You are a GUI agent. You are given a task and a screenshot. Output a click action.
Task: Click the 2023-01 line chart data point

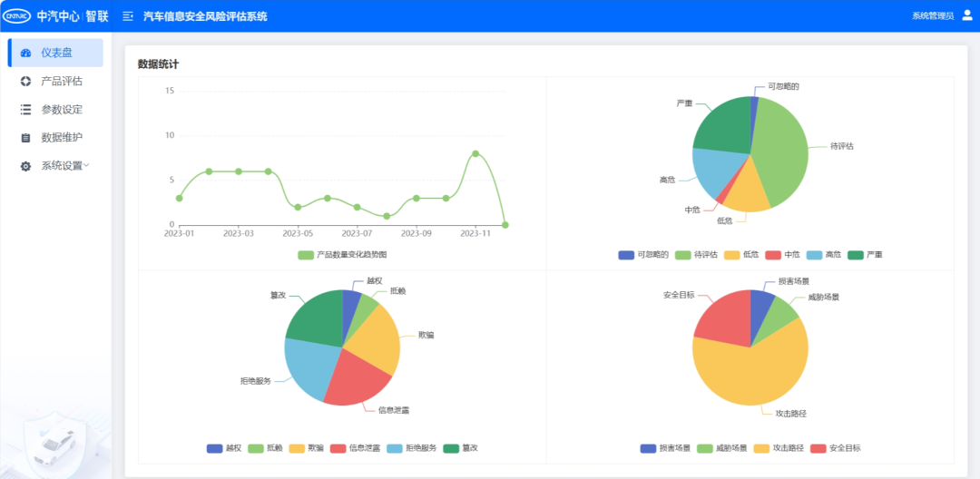click(x=180, y=198)
